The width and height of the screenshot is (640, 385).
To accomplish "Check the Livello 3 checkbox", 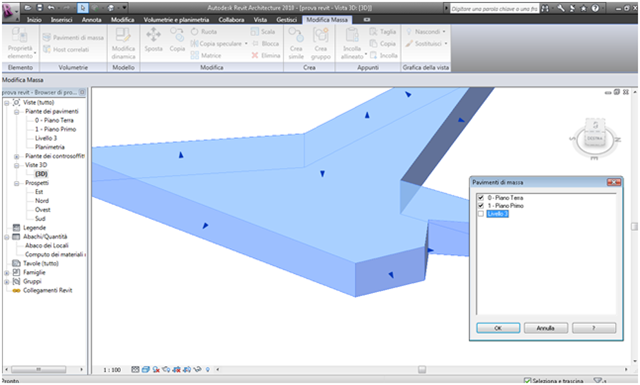I will click(481, 214).
